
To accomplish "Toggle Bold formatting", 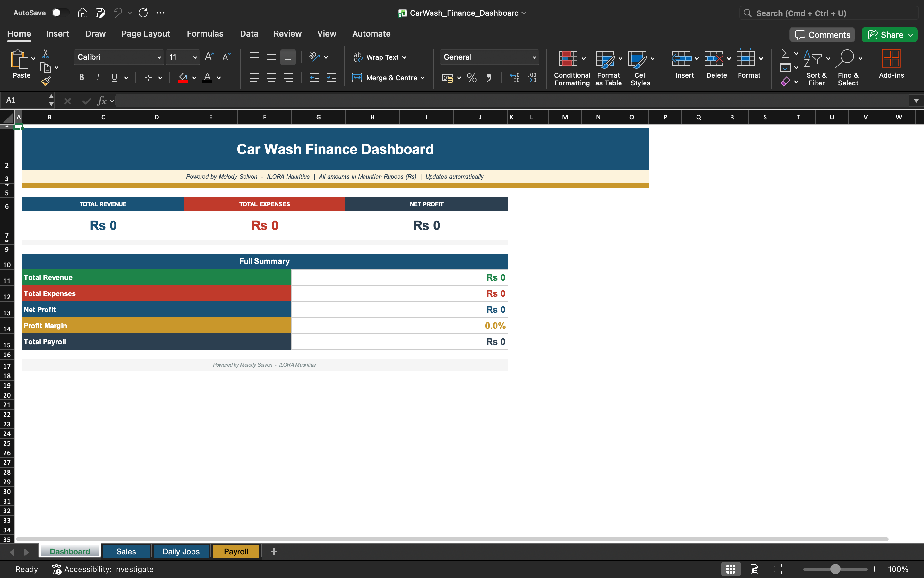I will coord(81,78).
